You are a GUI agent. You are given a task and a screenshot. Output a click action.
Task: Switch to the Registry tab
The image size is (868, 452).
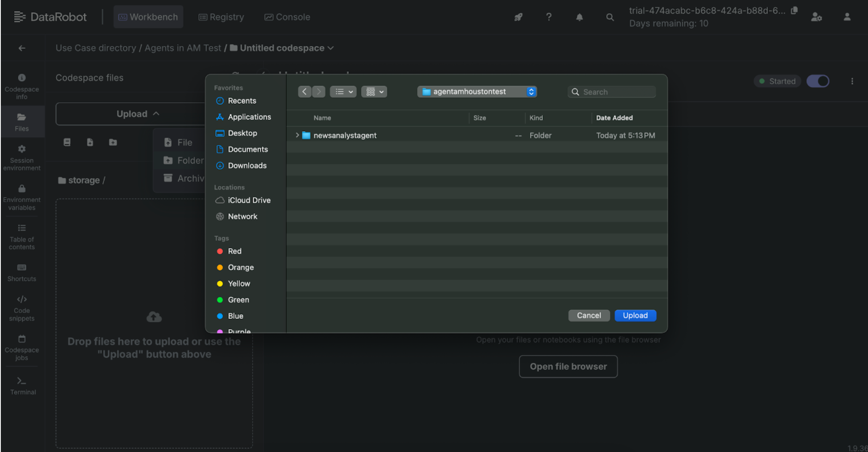click(221, 17)
